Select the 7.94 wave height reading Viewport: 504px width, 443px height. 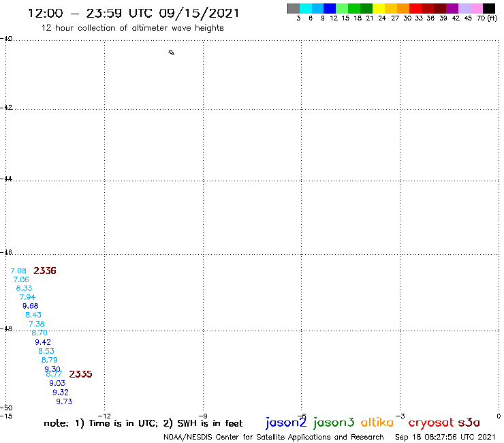pyautogui.click(x=27, y=297)
